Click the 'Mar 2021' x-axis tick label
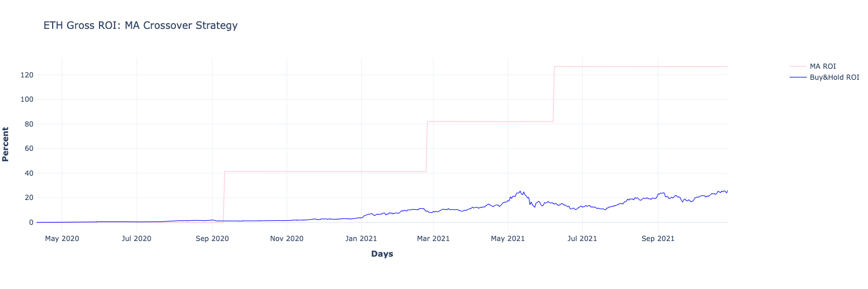This screenshot has height=289, width=868. 433,238
